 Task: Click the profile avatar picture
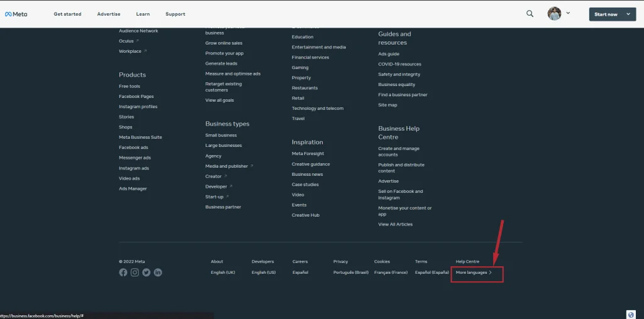click(554, 14)
